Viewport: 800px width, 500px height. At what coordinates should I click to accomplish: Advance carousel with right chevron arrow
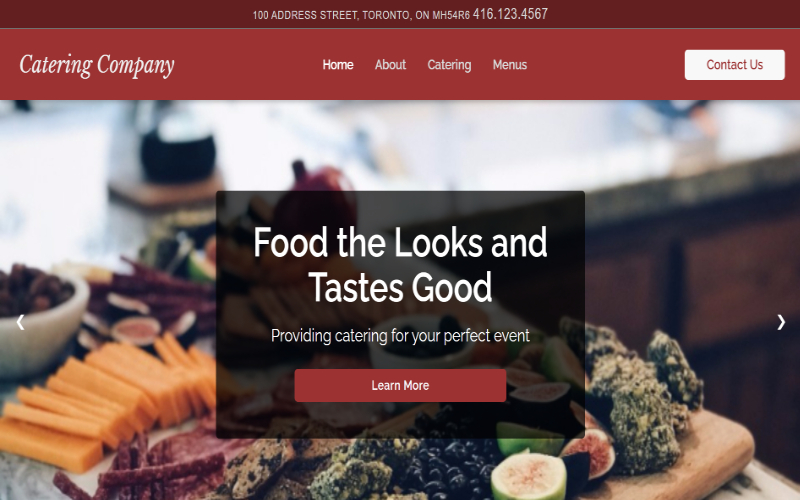click(781, 322)
